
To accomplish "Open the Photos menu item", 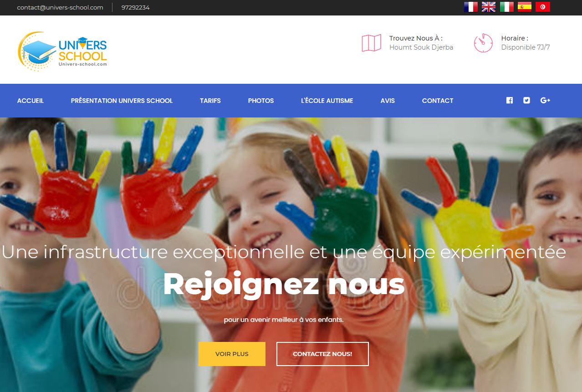I will click(261, 101).
